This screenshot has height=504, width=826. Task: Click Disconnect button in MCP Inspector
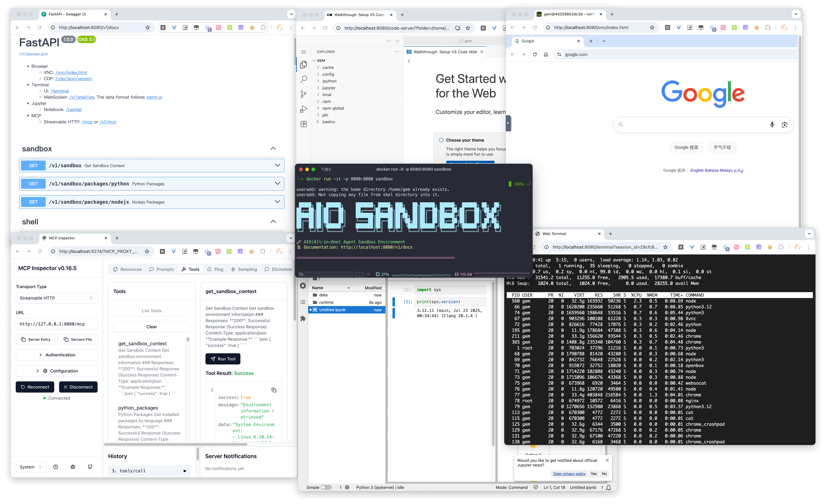tap(78, 387)
